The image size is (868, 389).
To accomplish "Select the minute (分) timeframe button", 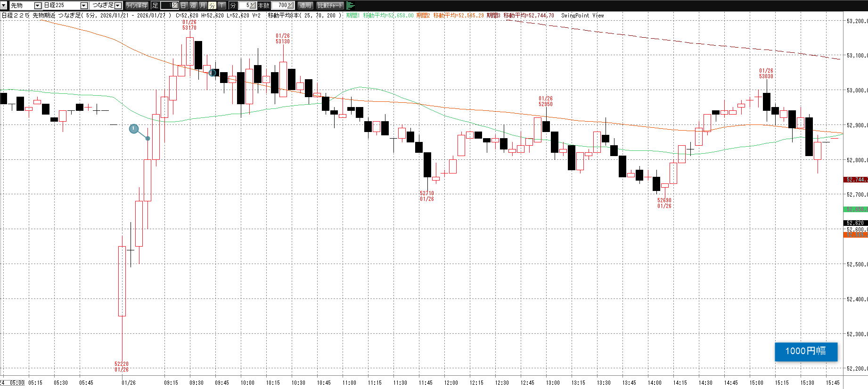I will point(212,5).
